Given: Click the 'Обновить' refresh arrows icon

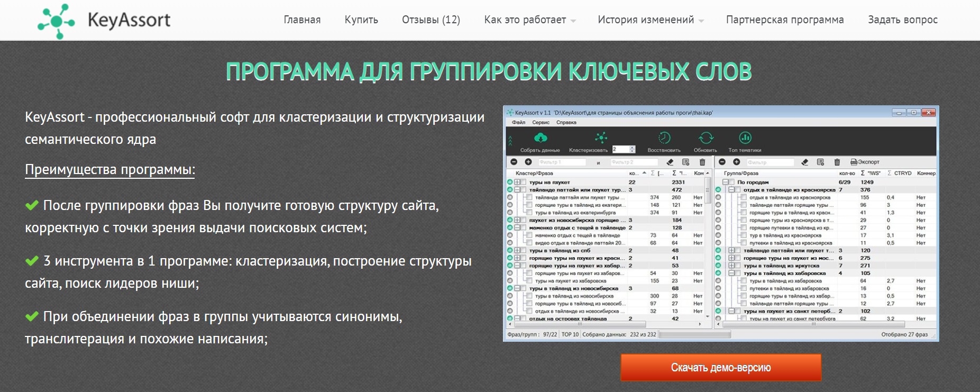Looking at the screenshot, I should [706, 138].
